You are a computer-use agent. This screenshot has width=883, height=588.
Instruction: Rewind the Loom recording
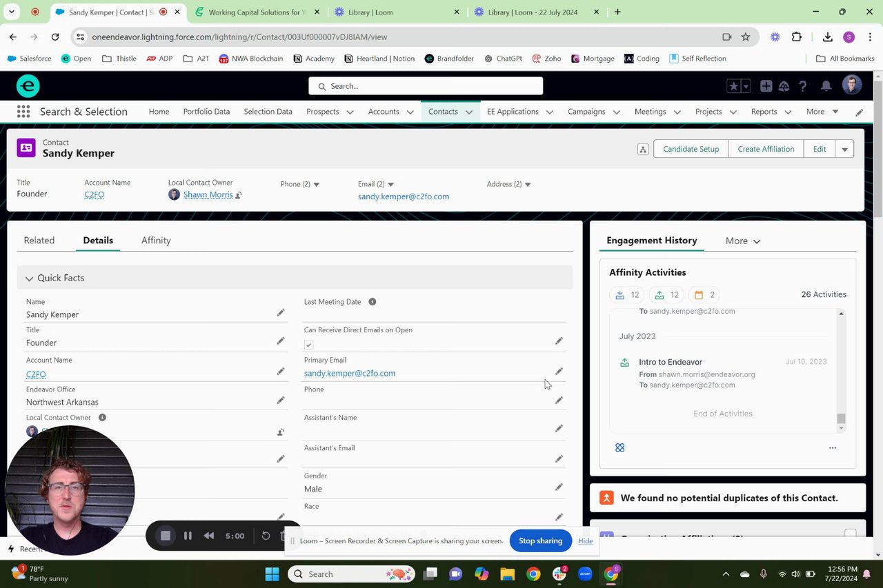click(x=208, y=536)
